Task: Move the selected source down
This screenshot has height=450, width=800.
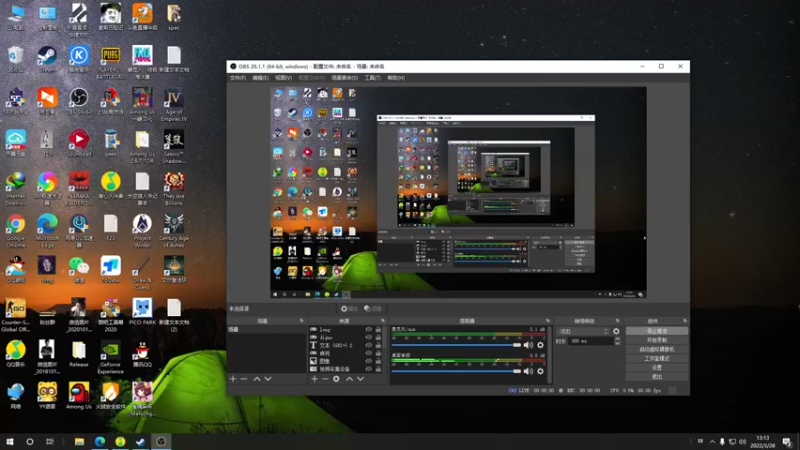Action: pos(361,379)
